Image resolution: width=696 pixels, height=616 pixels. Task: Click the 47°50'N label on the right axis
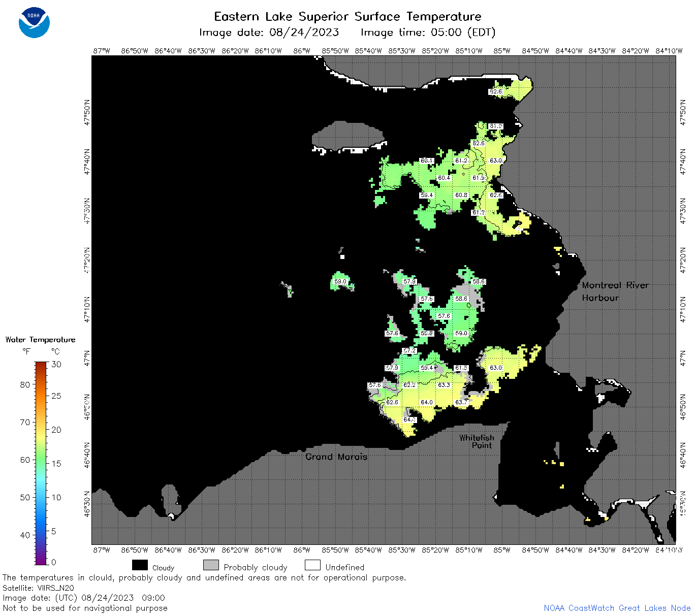pyautogui.click(x=683, y=112)
